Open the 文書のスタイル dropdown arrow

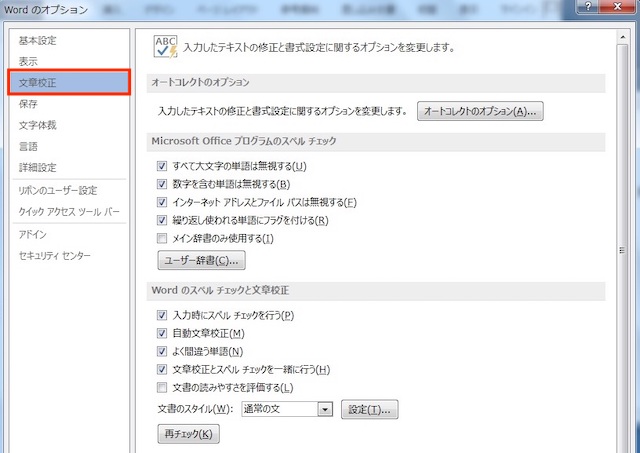[x=324, y=409]
